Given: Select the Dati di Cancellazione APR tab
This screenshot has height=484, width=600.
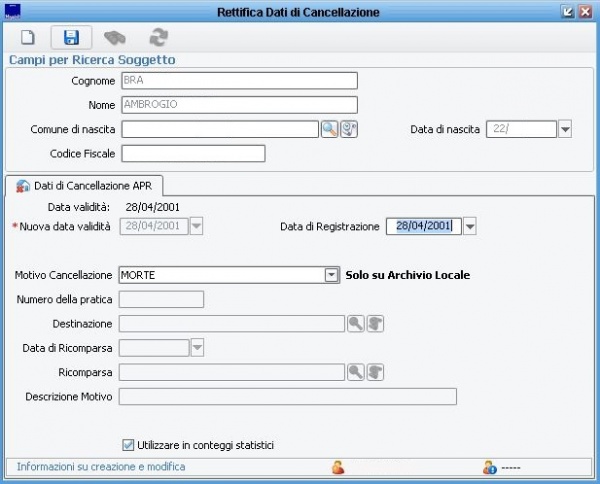Looking at the screenshot, I should point(84,186).
